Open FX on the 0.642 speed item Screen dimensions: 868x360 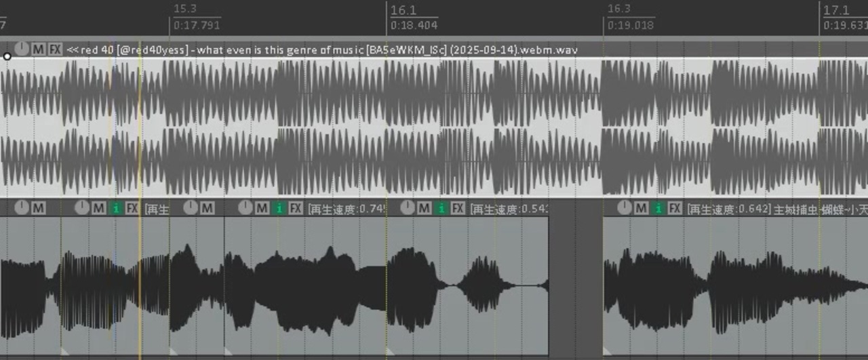pyautogui.click(x=675, y=208)
